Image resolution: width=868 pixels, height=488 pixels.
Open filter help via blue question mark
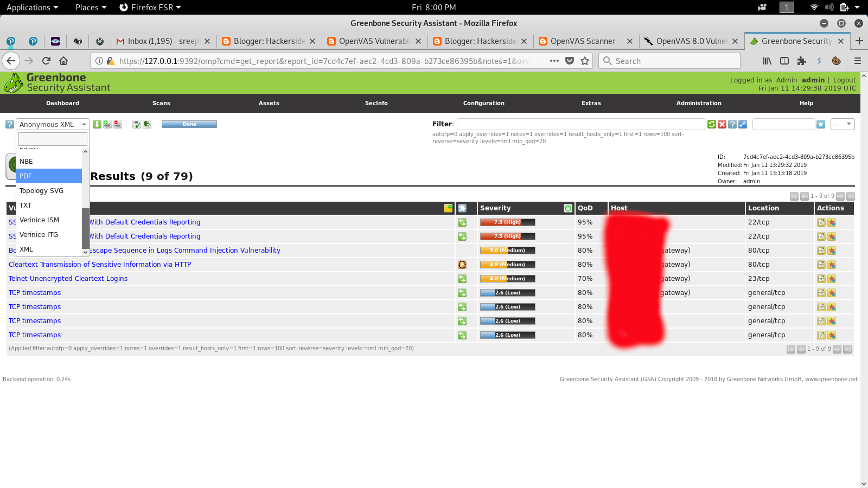pos(732,124)
